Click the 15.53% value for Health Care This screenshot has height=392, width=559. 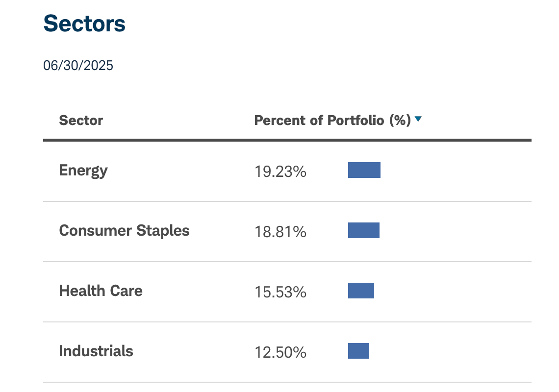(280, 292)
